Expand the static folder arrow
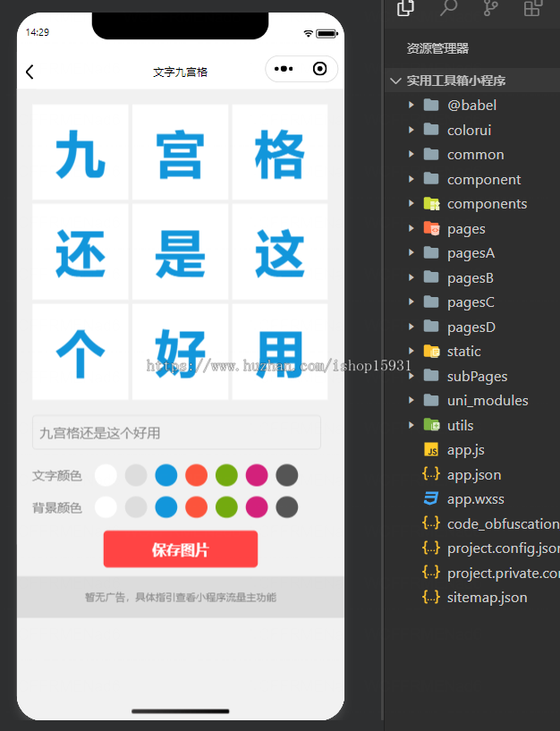Viewport: 560px width, 731px height. click(411, 351)
